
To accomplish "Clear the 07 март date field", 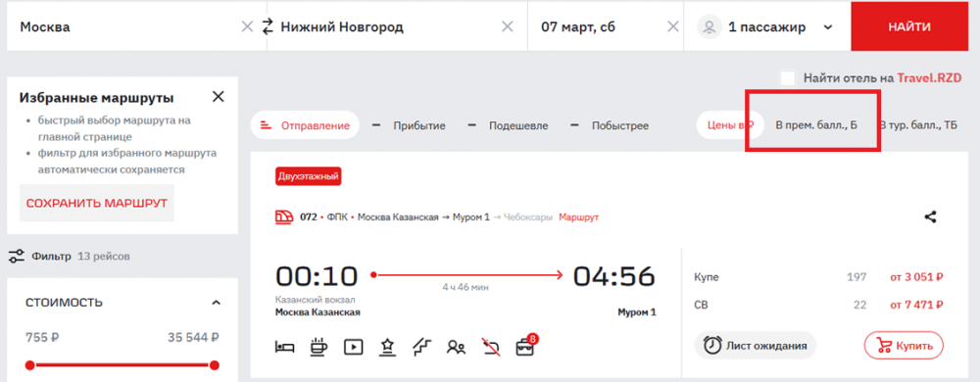I will (673, 26).
